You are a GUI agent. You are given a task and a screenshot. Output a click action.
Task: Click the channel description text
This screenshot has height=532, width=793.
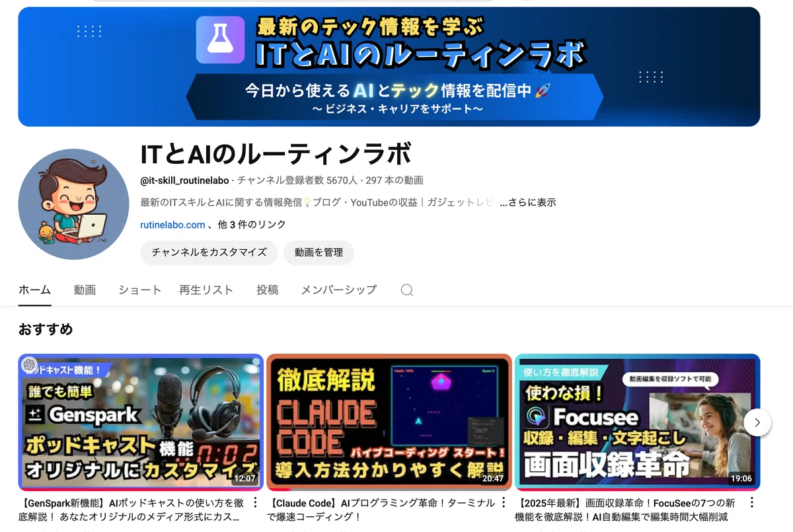pyautogui.click(x=317, y=202)
